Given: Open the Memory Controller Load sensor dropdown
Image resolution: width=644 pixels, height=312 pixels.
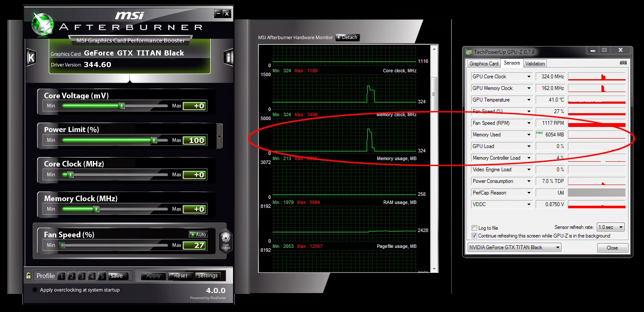Looking at the screenshot, I should tap(529, 158).
